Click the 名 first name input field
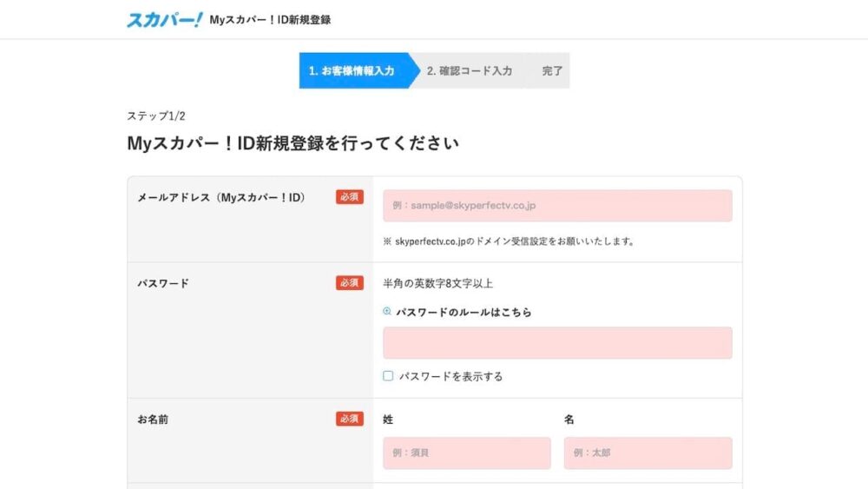 click(x=648, y=453)
